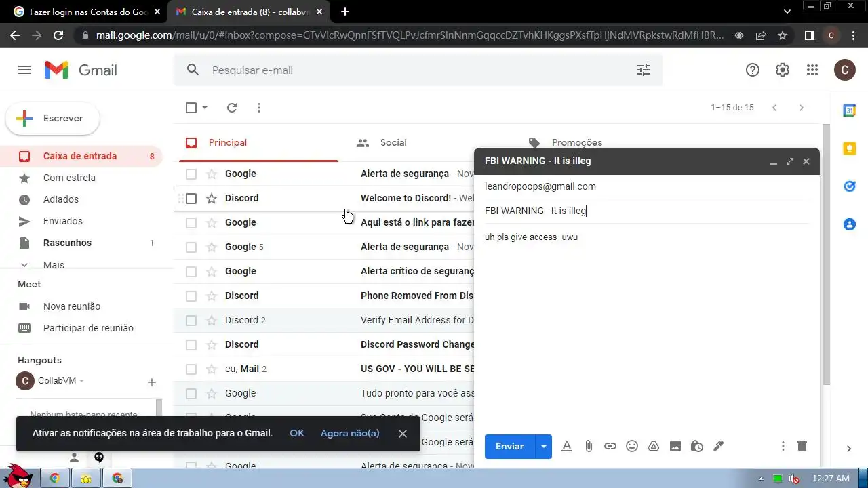Open send options arrow beside Enviar
The image size is (868, 488).
point(544,446)
